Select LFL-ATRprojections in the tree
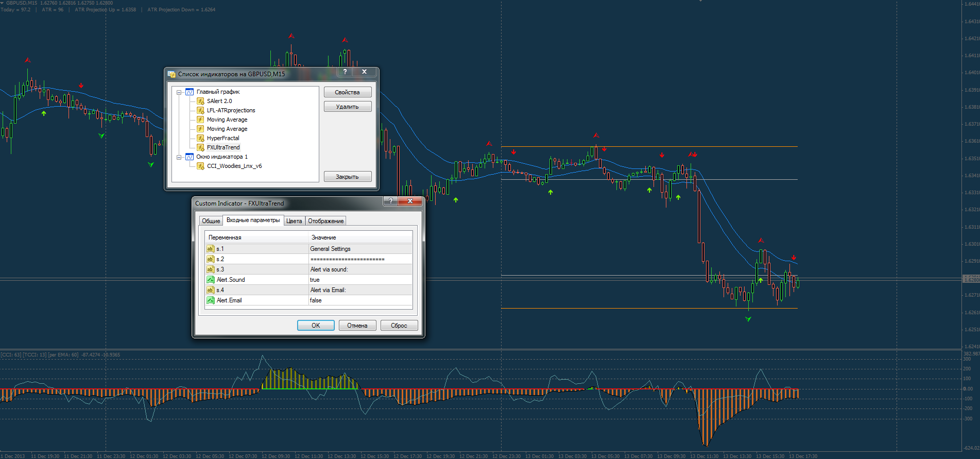Viewport: 980px width, 459px height. (231, 110)
